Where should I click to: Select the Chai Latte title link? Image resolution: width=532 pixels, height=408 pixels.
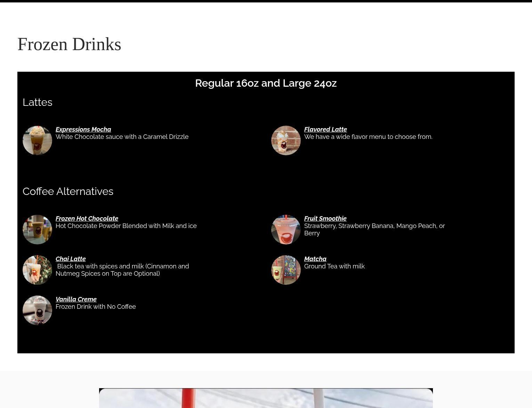tap(71, 259)
